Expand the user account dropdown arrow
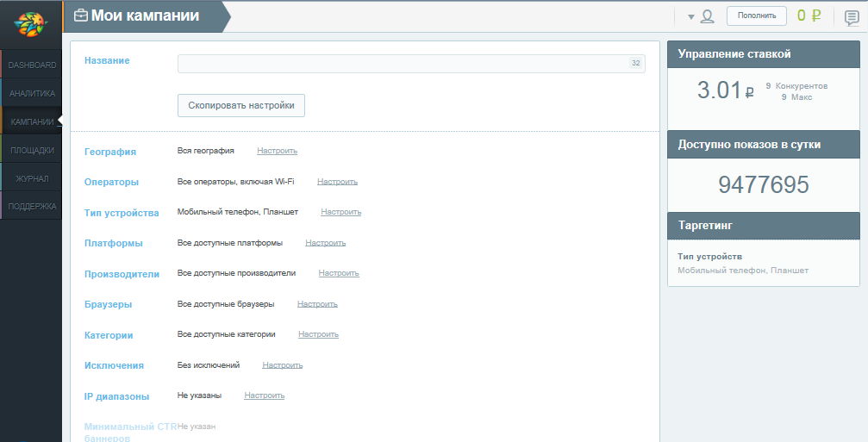Image resolution: width=868 pixels, height=442 pixels. tap(690, 17)
